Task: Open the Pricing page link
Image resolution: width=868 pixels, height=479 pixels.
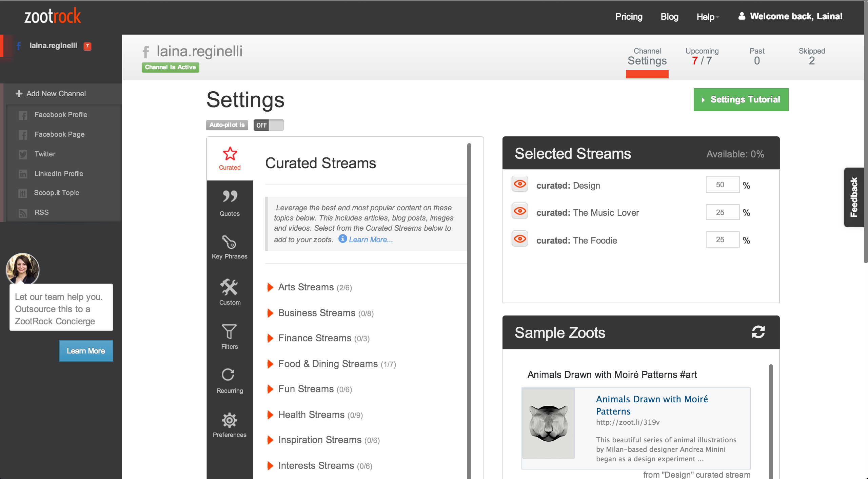Action: (629, 17)
